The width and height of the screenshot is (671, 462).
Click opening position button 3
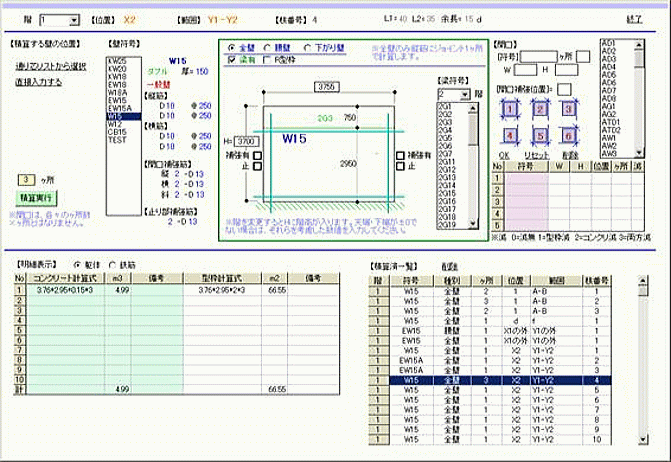[569, 109]
